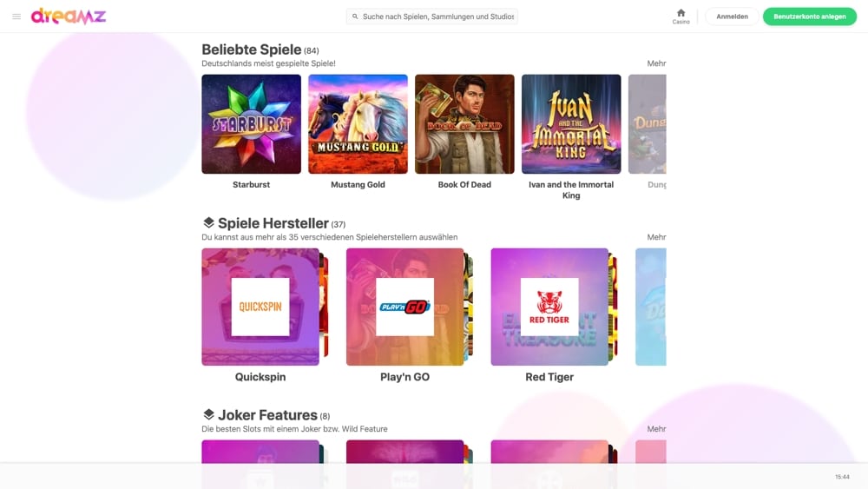Open the Beliebte Spiele heading link
Image resolution: width=868 pixels, height=489 pixels.
[252, 50]
